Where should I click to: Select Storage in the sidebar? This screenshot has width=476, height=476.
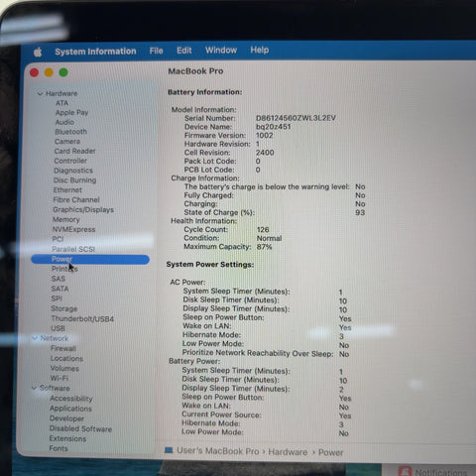64,308
